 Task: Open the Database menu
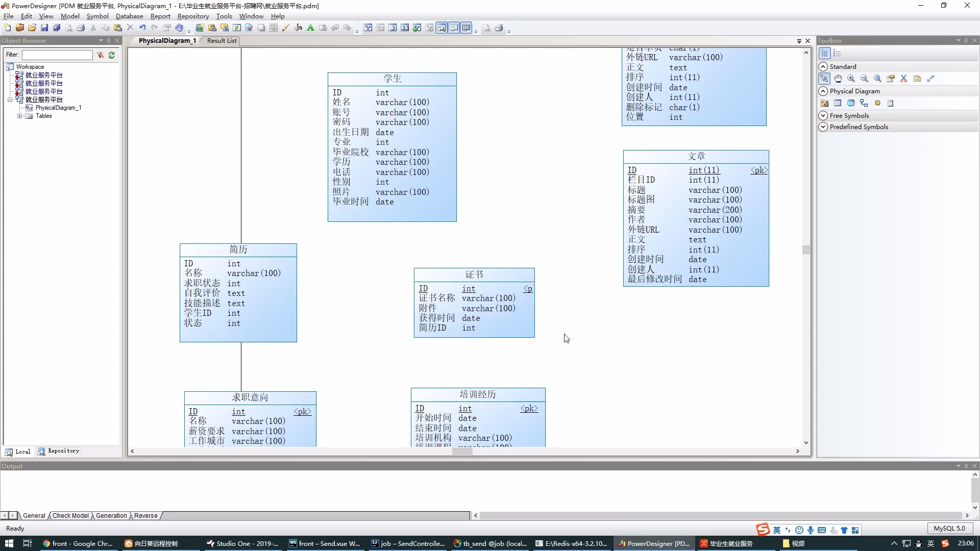(129, 16)
